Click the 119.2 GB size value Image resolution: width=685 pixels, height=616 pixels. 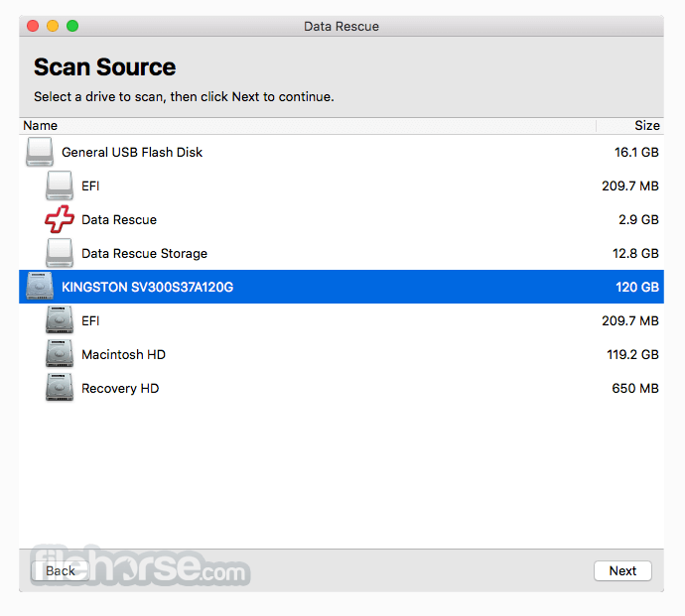point(632,354)
